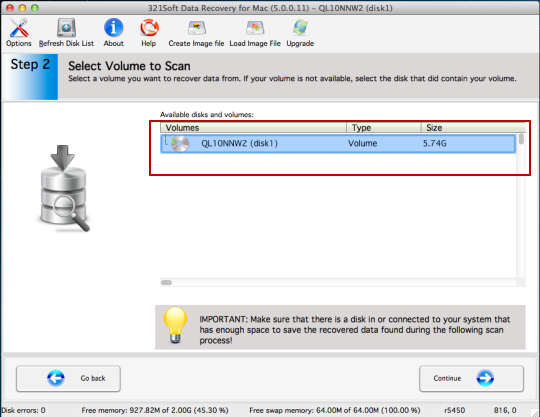This screenshot has width=540, height=417.
Task: Click the disc icon beside QL10NNW2
Action: (x=180, y=144)
